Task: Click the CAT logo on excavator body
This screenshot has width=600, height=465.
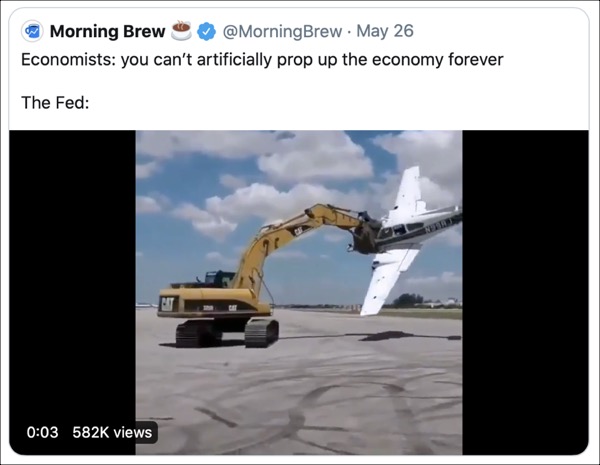Action: 167,304
